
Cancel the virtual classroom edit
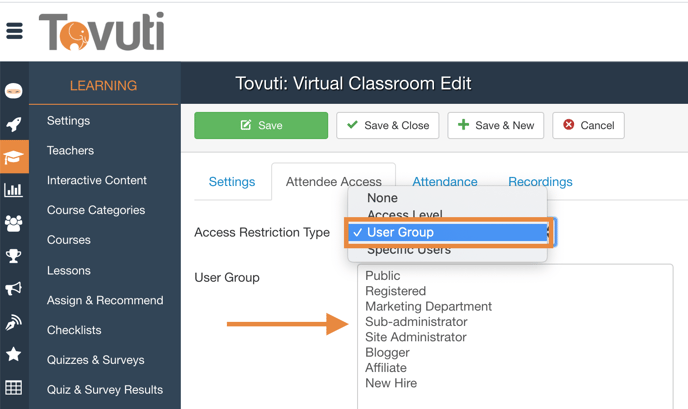[x=588, y=126]
